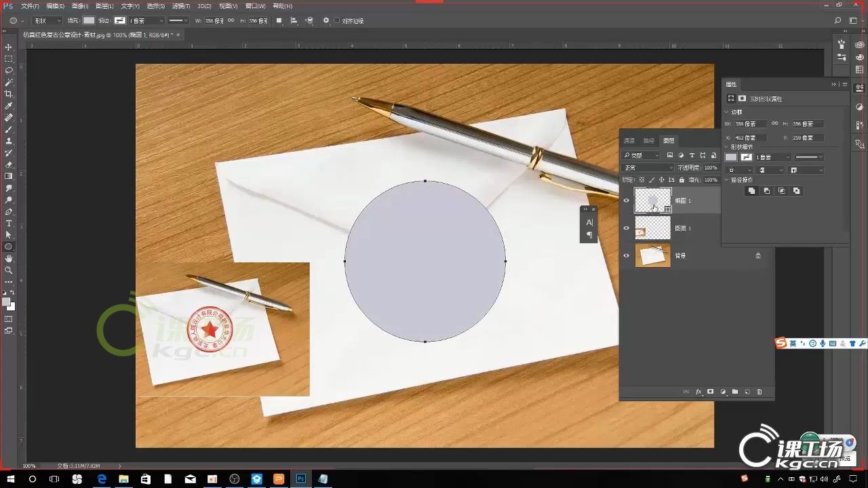Viewport: 868px width, 488px height.
Task: Open stroke line type dropdown in Properties panel
Action: 809,157
